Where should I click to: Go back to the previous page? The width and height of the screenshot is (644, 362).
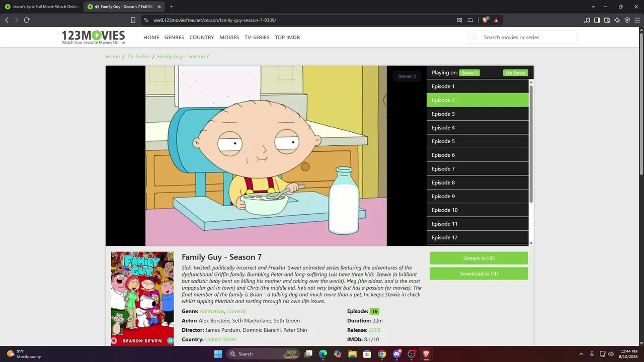pyautogui.click(x=7, y=20)
